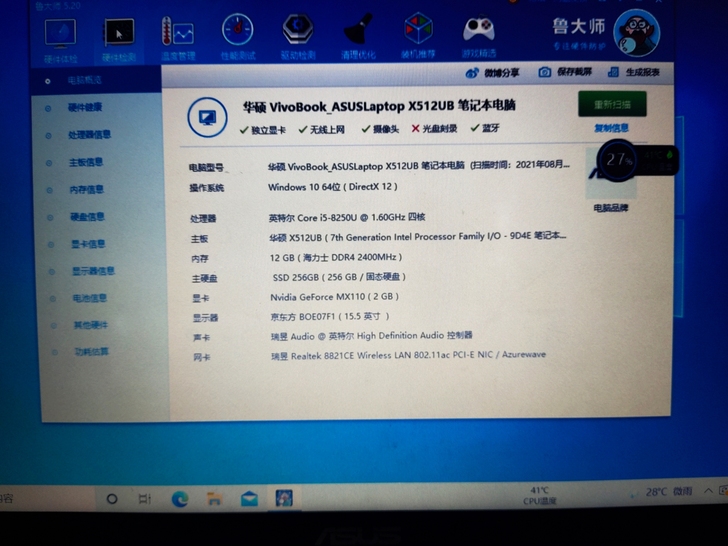Open 显示器信息 sidebar item
This screenshot has height=546, width=728.
tap(93, 271)
